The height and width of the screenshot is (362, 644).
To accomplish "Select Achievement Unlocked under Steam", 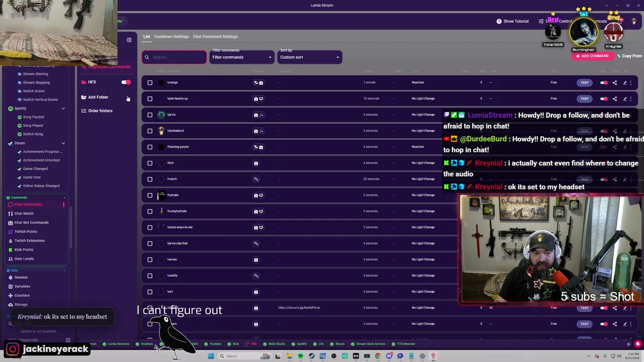I will pyautogui.click(x=41, y=160).
